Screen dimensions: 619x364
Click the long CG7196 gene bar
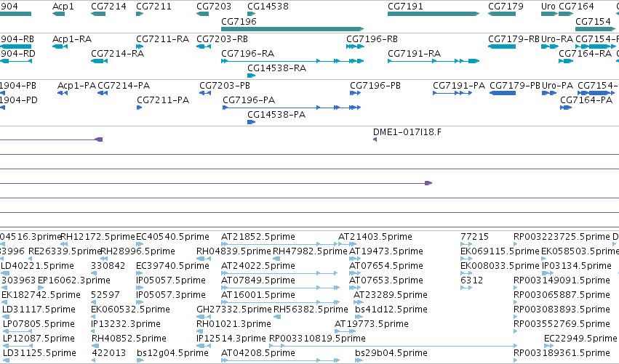(x=292, y=29)
